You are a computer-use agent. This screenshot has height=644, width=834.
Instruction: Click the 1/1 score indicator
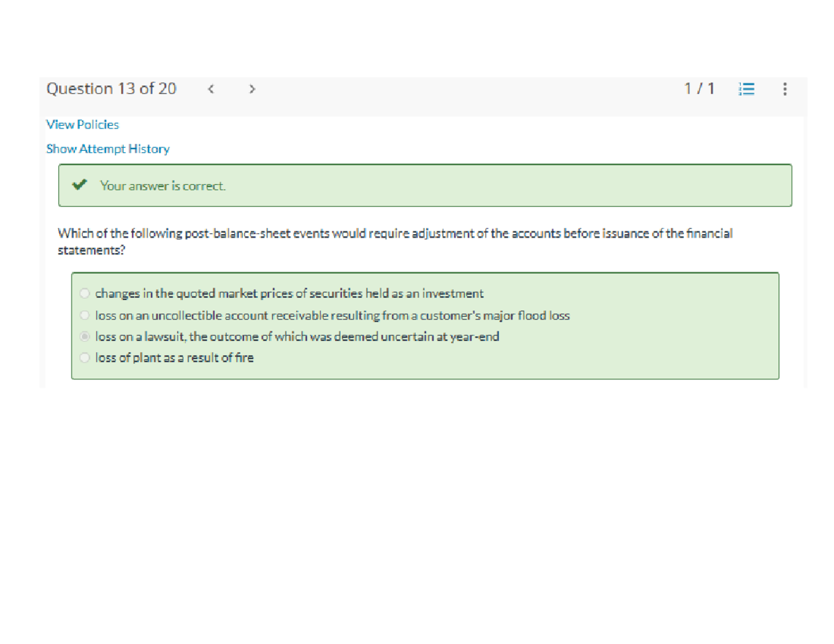[700, 89]
